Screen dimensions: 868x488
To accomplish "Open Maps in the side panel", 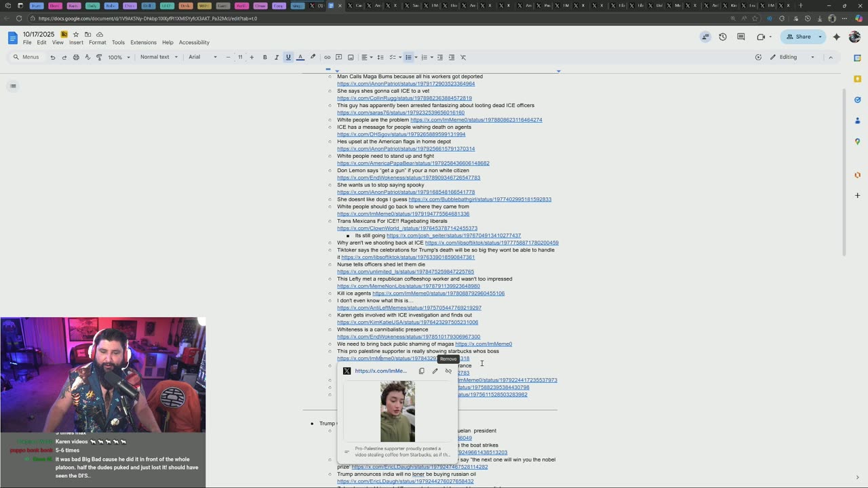I will tap(857, 142).
